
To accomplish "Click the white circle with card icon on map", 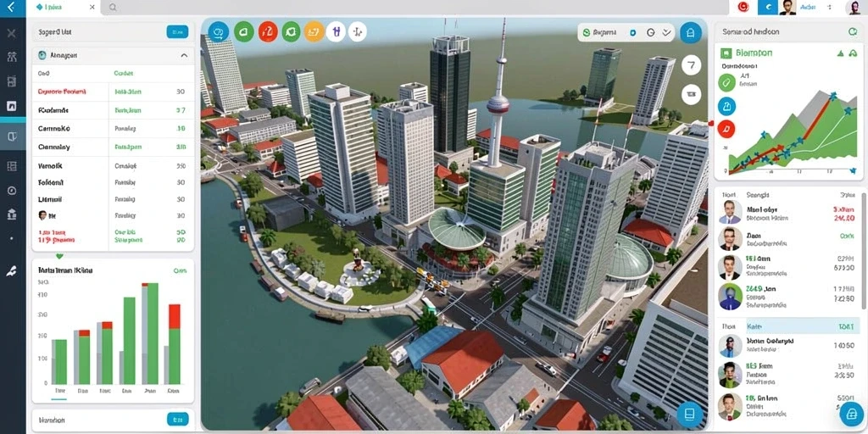I will pyautogui.click(x=690, y=94).
